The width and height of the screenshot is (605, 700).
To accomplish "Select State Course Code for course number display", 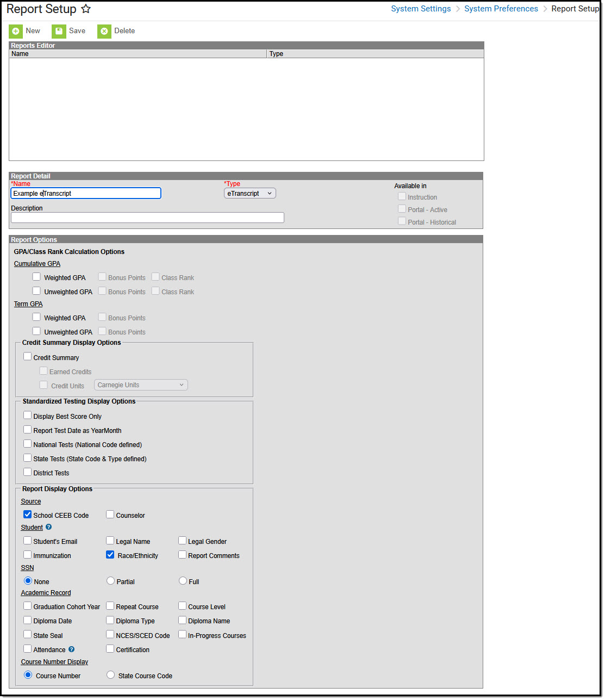I will tap(110, 674).
